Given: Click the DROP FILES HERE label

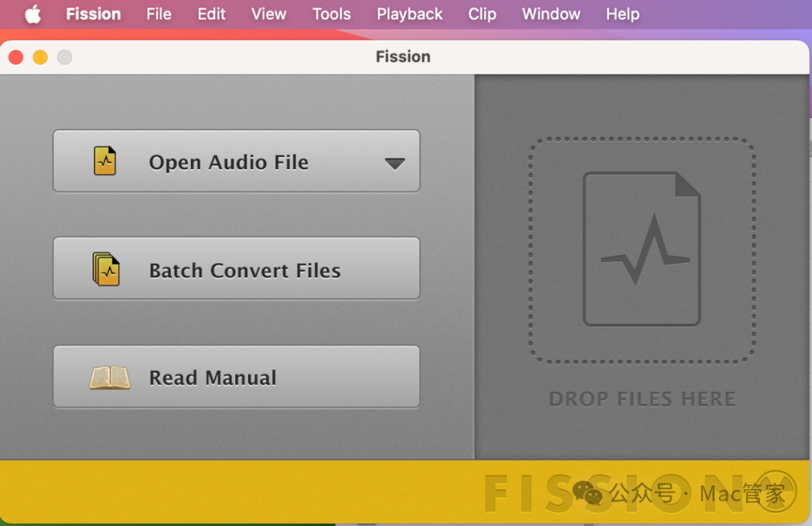Looking at the screenshot, I should [641, 399].
